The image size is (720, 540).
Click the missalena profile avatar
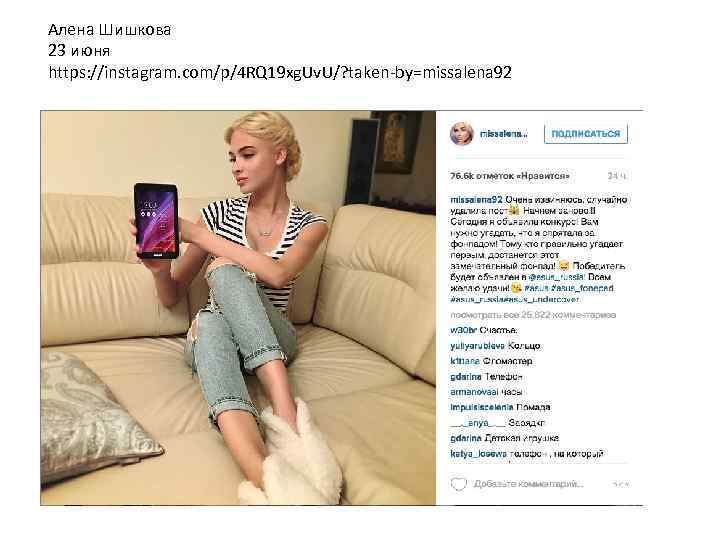(461, 134)
